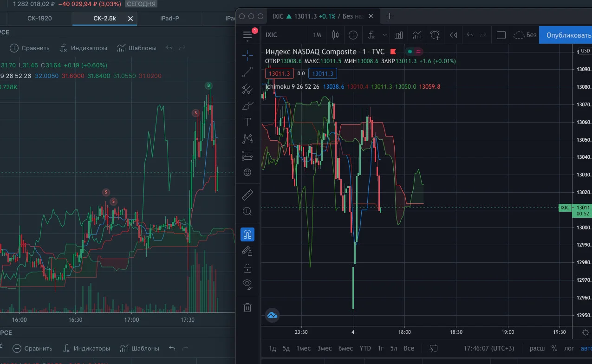This screenshot has width=592, height=364.
Task: Click upper Сравнить in background chart
Action: pos(30,48)
